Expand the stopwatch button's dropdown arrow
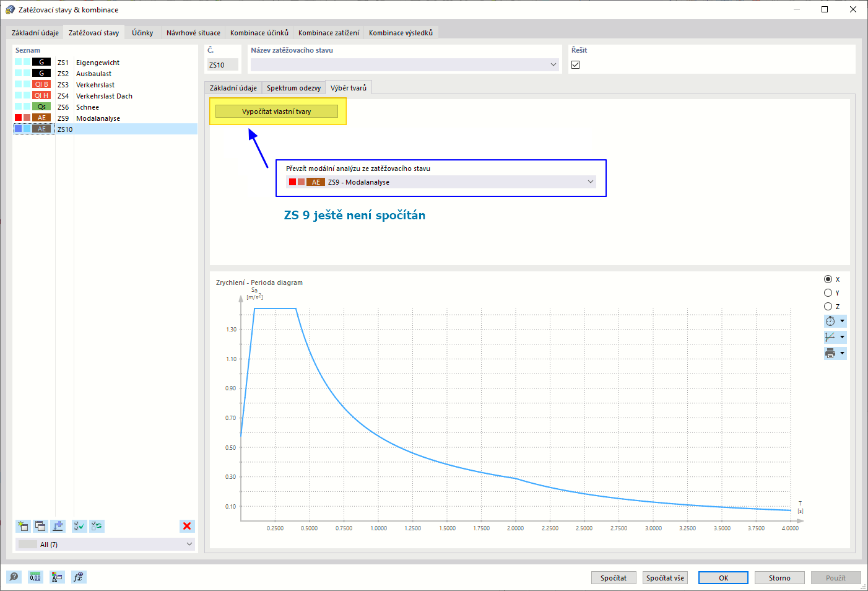The image size is (868, 591). point(842,321)
